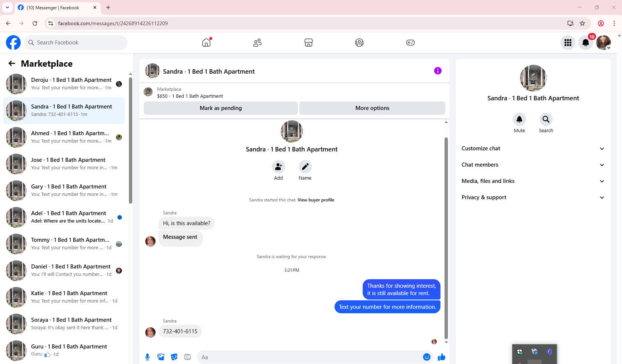Open Daniel apartment conversation
This screenshot has height=364, width=622.
[x=64, y=271]
